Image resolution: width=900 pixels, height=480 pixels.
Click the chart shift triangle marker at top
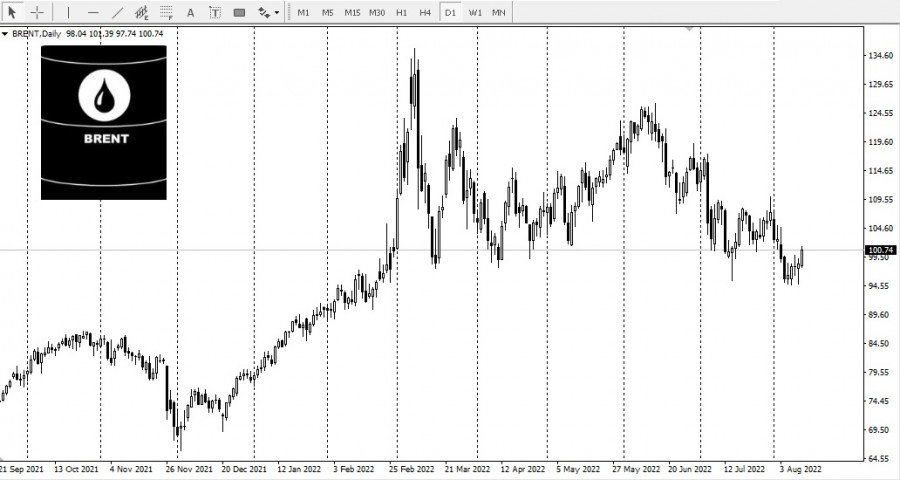click(689, 28)
